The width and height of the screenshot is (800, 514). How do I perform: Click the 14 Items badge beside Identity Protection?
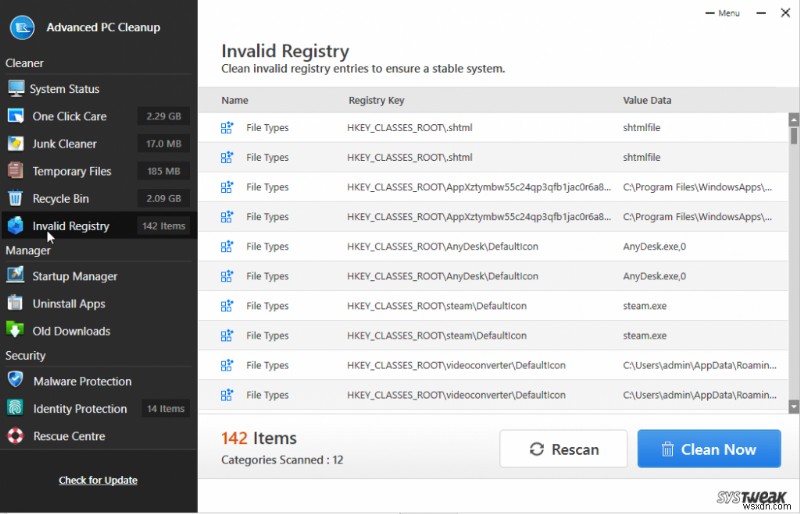(166, 408)
